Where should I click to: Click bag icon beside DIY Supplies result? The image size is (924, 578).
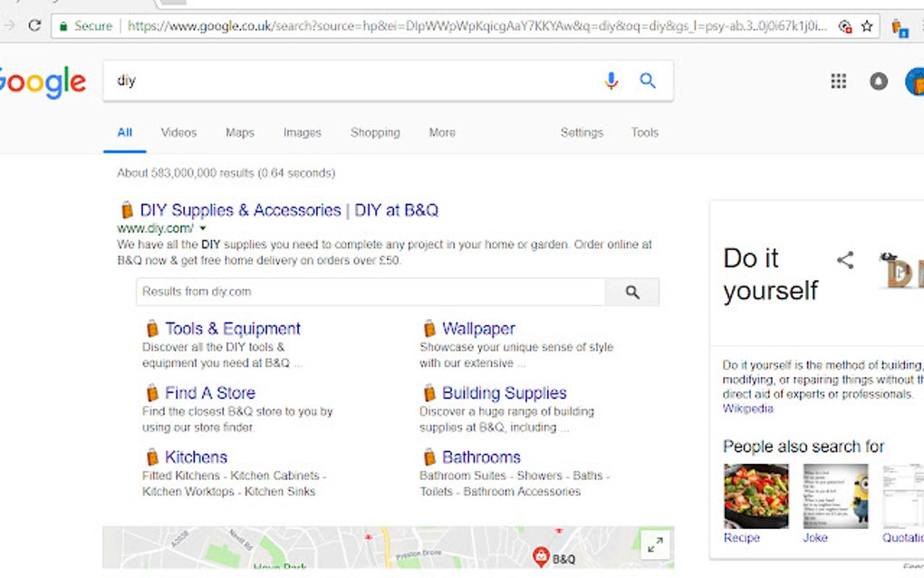[x=127, y=210]
